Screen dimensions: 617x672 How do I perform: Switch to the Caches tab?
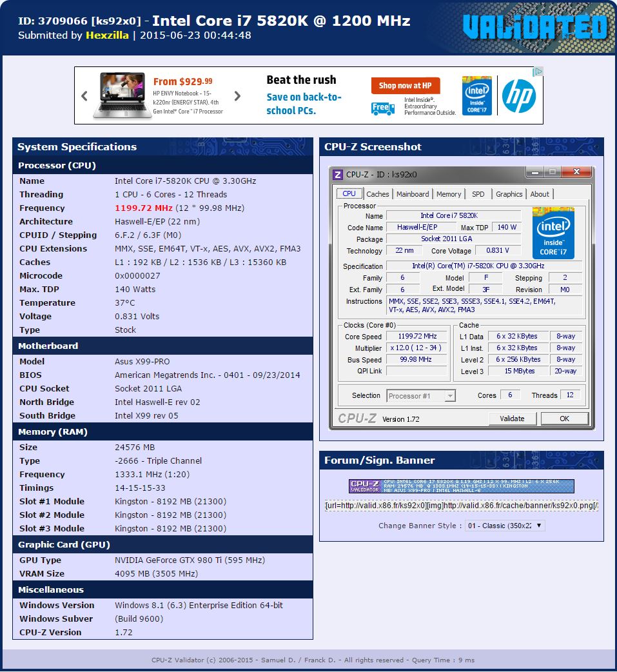377,194
